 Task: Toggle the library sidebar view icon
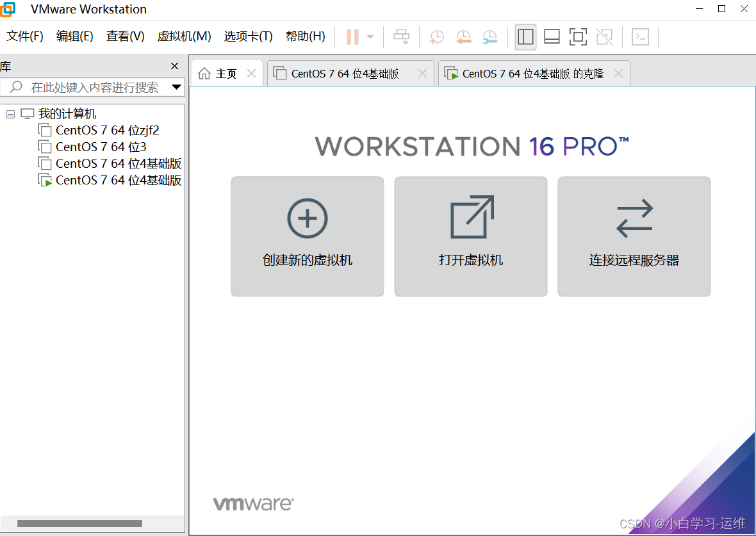[x=525, y=37]
